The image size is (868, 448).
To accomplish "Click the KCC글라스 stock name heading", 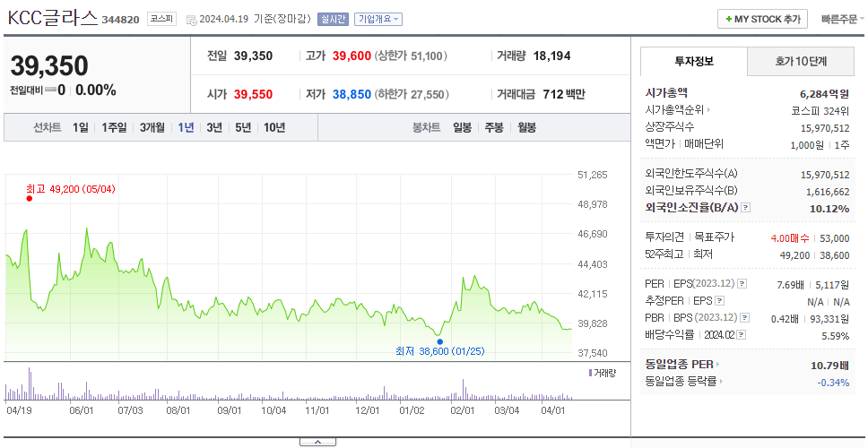I will pos(52,19).
